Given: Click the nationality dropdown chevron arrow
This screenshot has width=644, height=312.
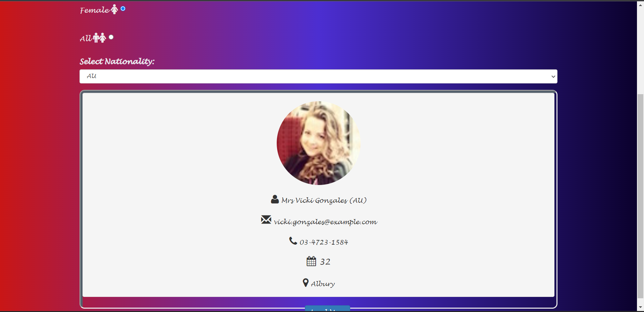Looking at the screenshot, I should tap(553, 77).
